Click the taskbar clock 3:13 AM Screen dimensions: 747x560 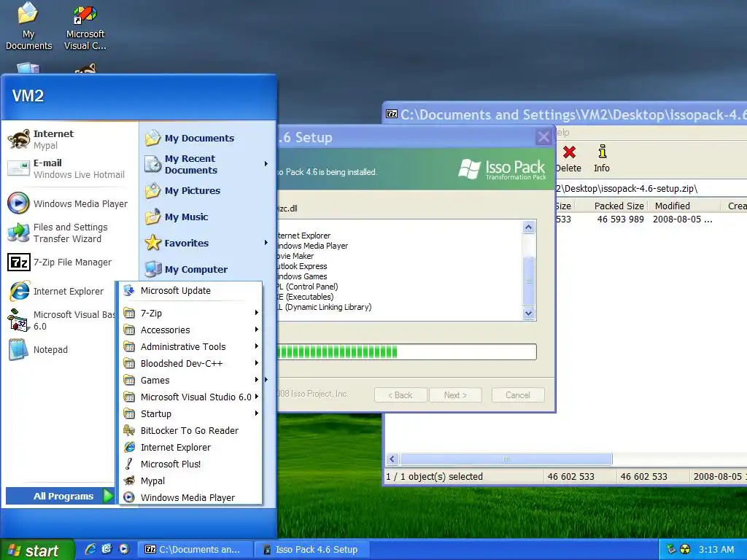pos(716,550)
